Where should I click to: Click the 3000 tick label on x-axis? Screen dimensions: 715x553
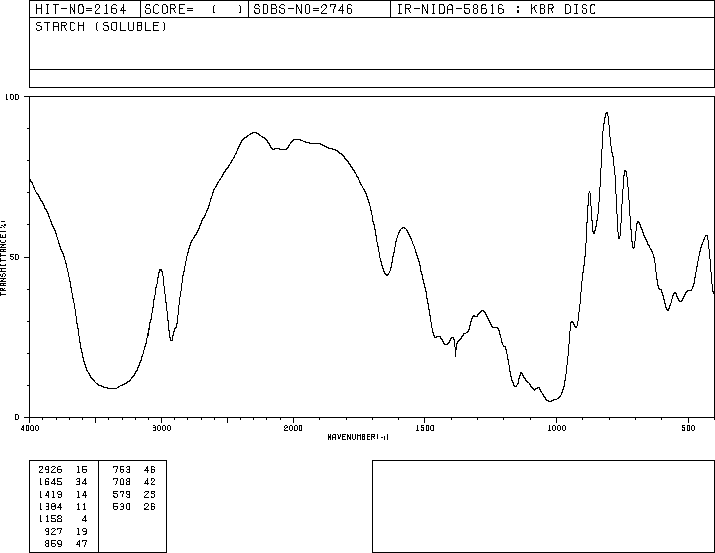pyautogui.click(x=161, y=428)
